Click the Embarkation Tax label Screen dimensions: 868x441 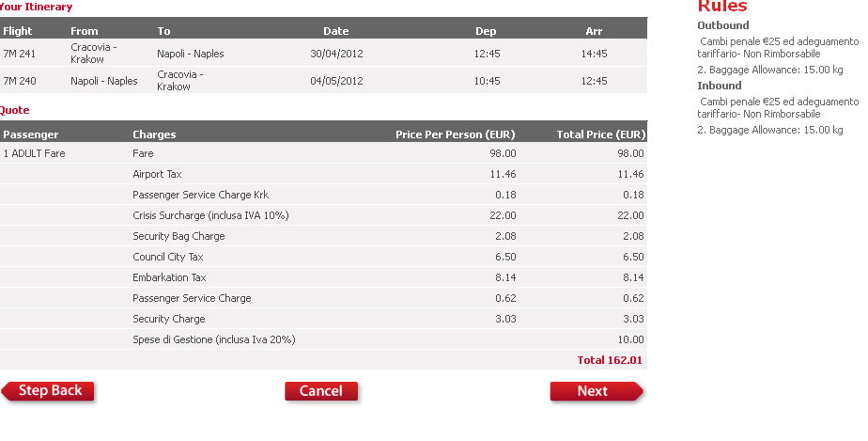[169, 277]
